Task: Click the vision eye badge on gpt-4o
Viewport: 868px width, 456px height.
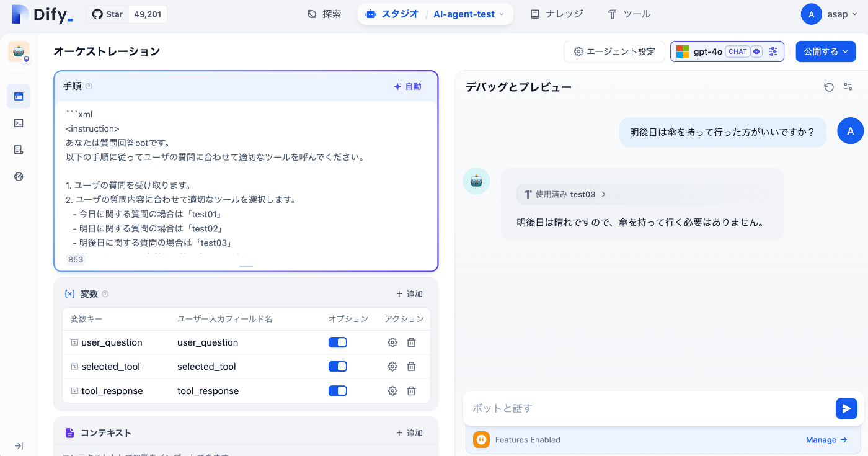Action: pyautogui.click(x=756, y=51)
